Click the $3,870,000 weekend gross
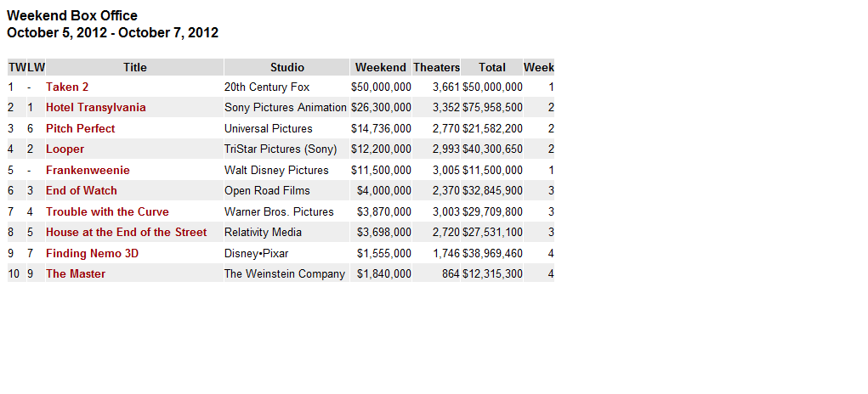The width and height of the screenshot is (868, 394). (384, 211)
